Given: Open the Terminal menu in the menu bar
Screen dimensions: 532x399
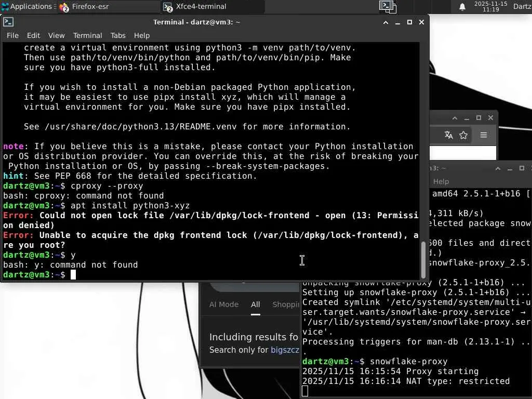Looking at the screenshot, I should (x=87, y=35).
